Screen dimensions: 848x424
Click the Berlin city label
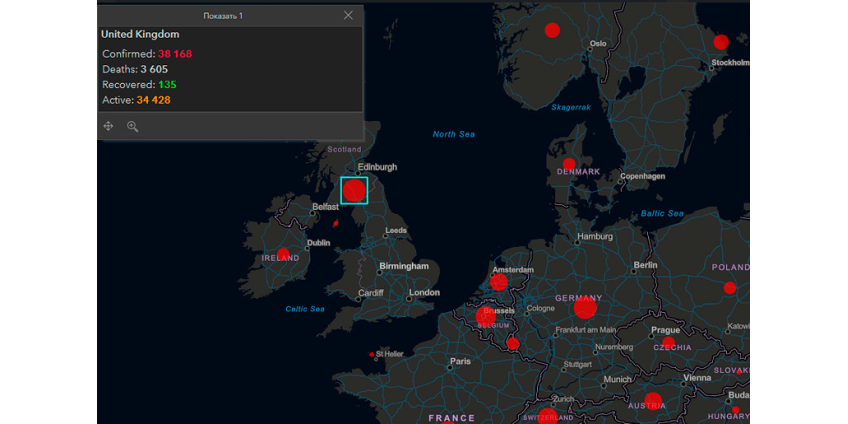tap(645, 265)
